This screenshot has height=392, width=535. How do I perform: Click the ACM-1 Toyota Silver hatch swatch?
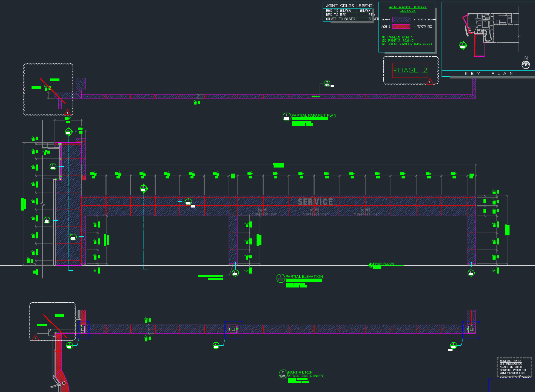[401, 20]
